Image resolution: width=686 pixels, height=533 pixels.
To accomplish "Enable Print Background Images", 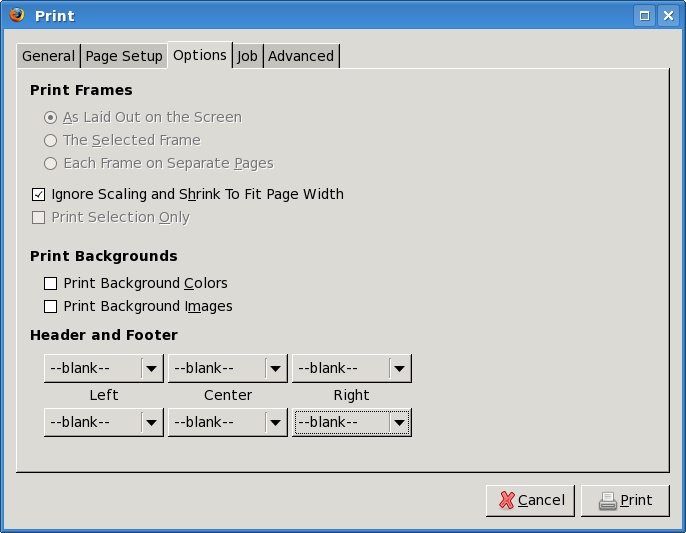I will (x=51, y=306).
